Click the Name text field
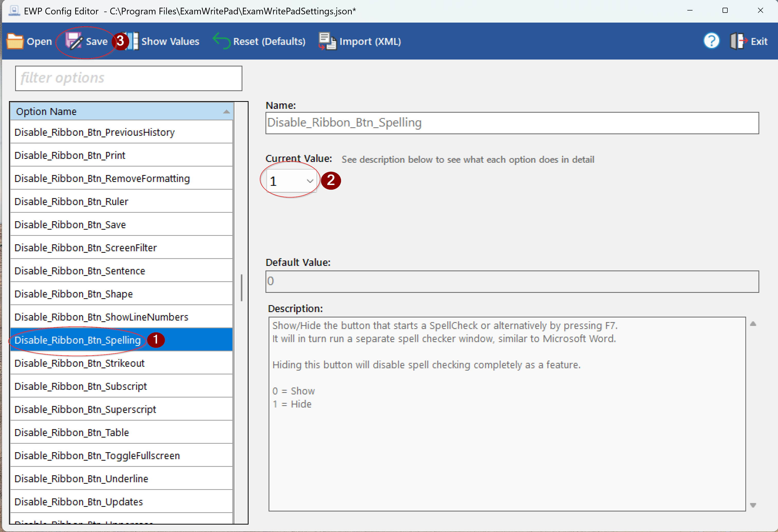 point(511,123)
